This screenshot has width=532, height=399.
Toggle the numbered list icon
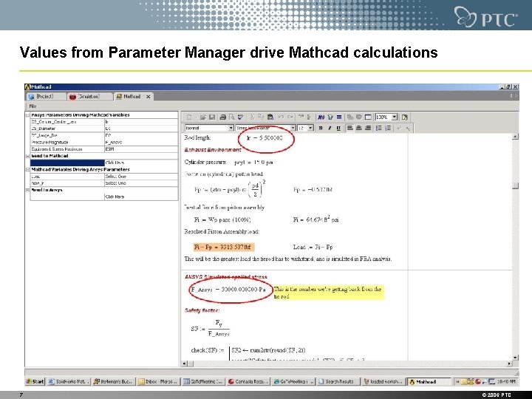coord(388,128)
